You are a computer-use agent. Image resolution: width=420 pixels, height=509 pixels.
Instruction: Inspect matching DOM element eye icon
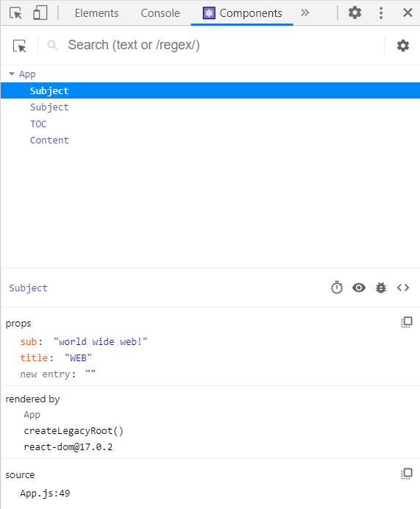coord(359,288)
